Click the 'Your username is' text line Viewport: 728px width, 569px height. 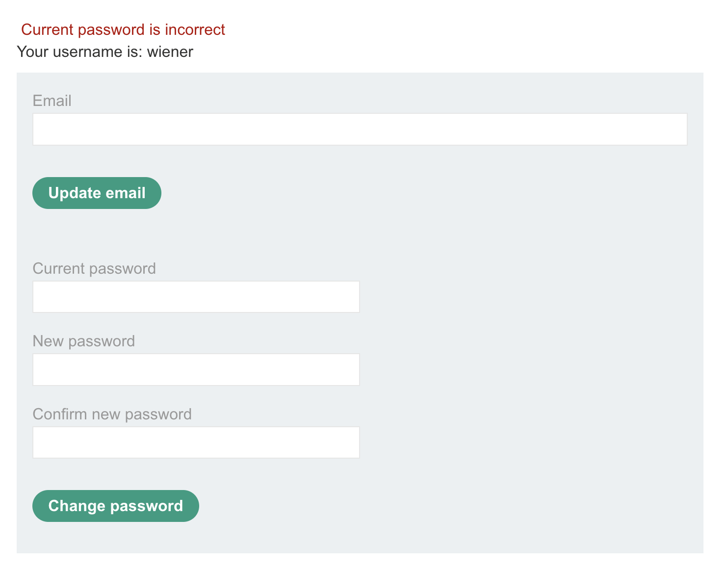[105, 52]
